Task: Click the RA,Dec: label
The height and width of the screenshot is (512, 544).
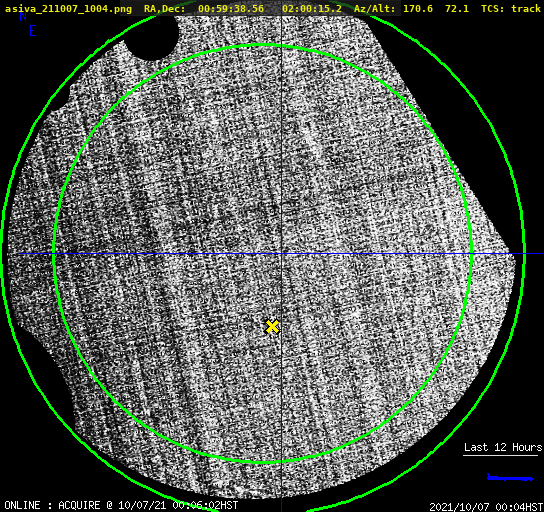Action: pos(165,8)
